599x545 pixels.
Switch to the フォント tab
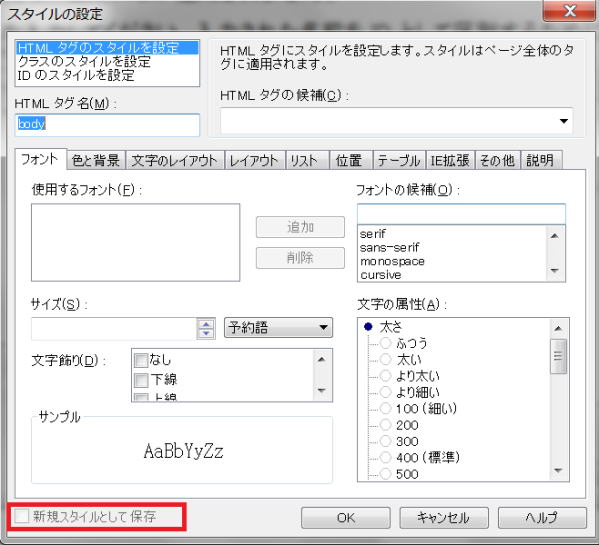pos(40,159)
